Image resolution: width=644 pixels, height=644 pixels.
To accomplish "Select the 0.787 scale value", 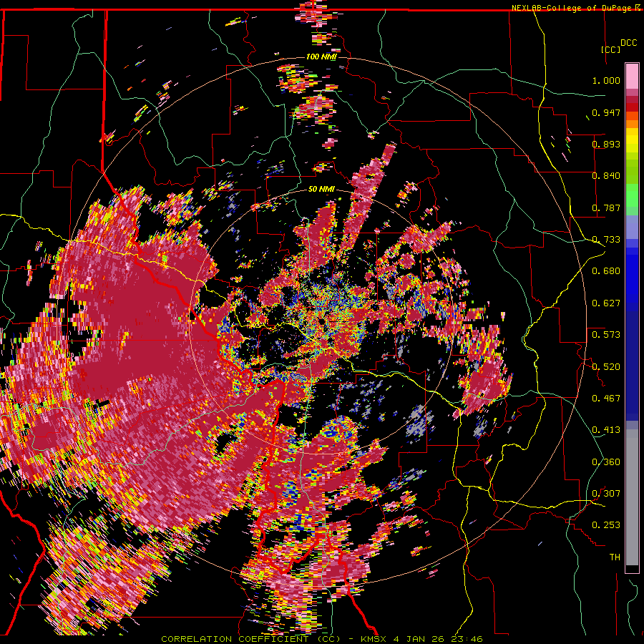I will coord(606,208).
